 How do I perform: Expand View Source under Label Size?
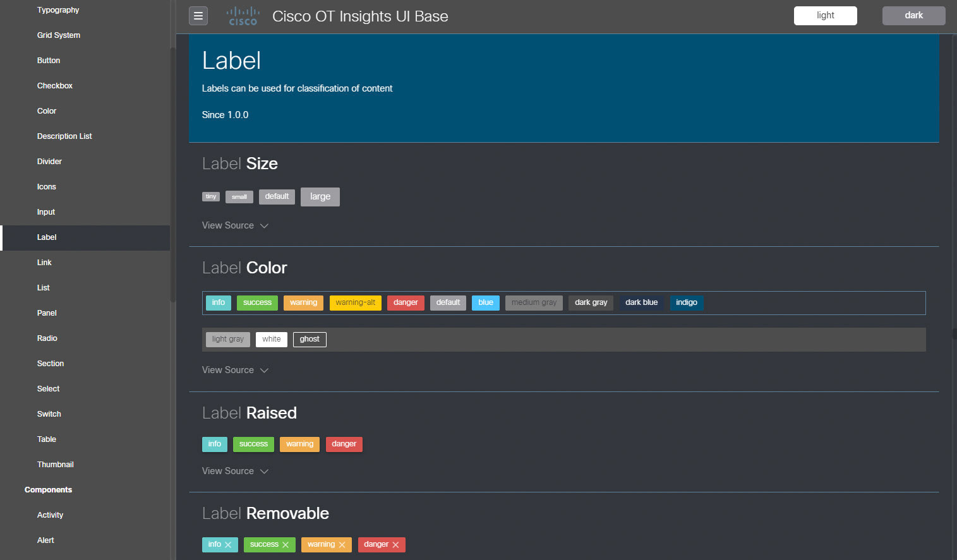(235, 225)
